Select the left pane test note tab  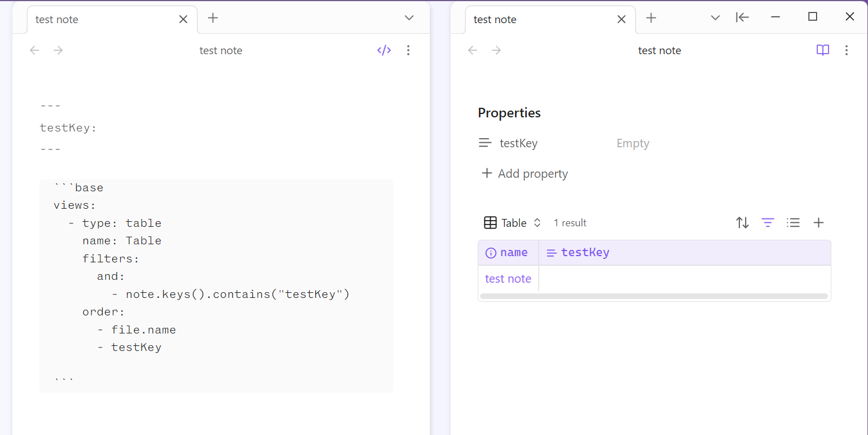click(x=112, y=19)
